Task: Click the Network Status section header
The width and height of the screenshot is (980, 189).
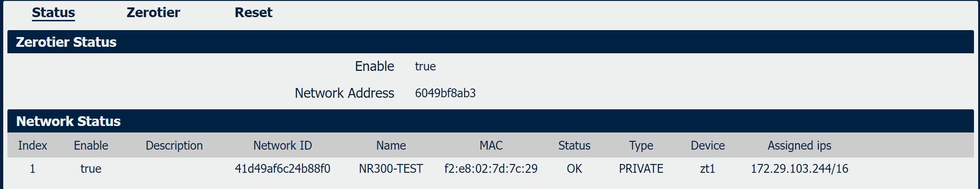Action: (x=490, y=121)
